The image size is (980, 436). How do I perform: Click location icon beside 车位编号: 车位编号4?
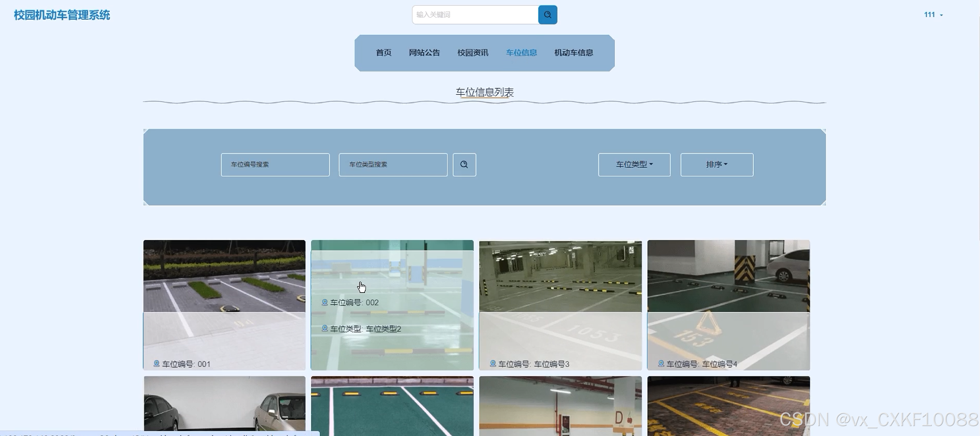661,364
